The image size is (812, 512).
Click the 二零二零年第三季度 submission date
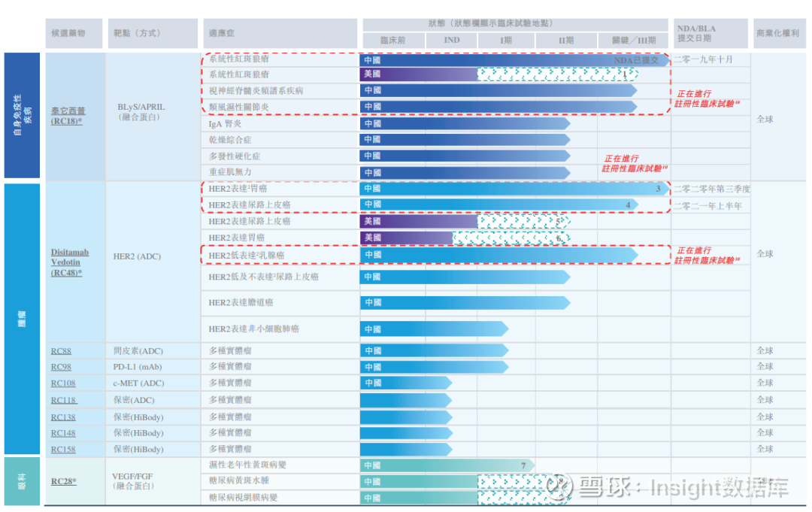point(712,189)
